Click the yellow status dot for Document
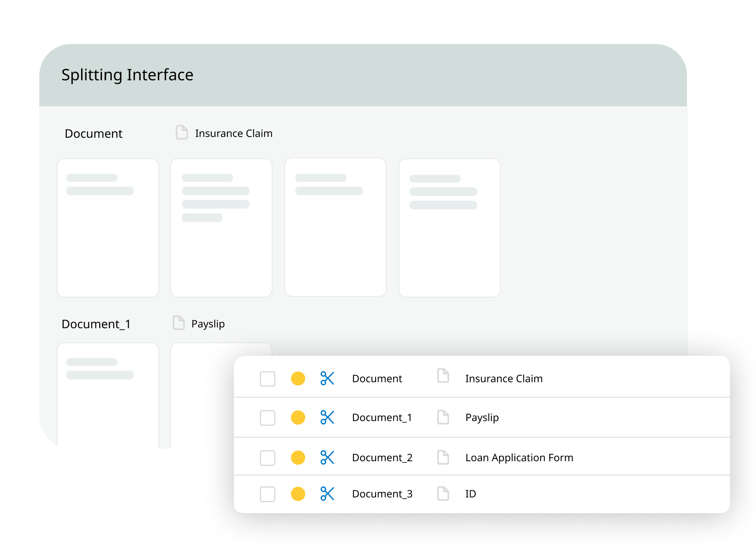 tap(298, 379)
